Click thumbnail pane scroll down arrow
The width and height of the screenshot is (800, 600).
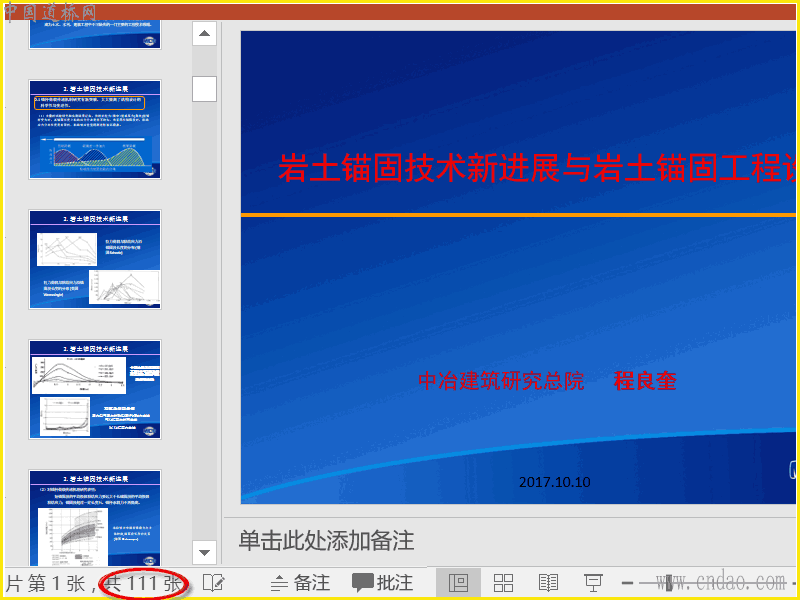click(204, 553)
